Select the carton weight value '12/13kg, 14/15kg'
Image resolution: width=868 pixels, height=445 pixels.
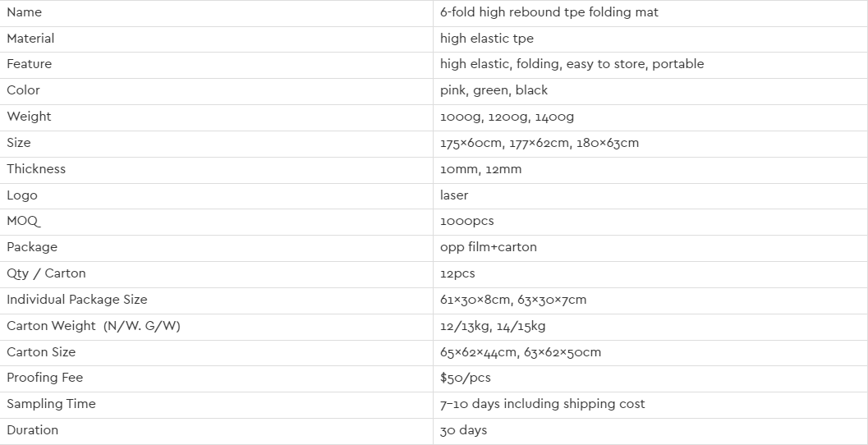click(x=493, y=326)
